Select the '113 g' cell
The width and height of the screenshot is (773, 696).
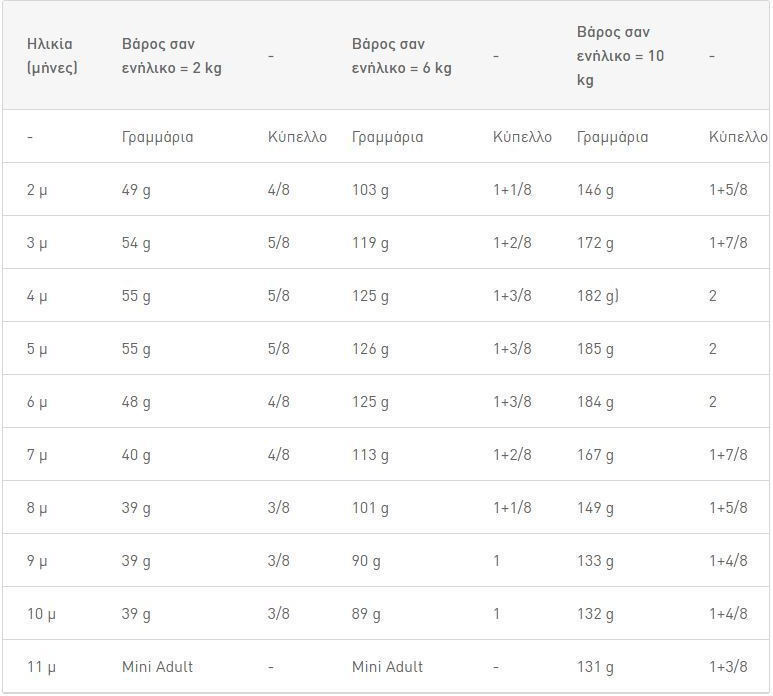(x=370, y=454)
